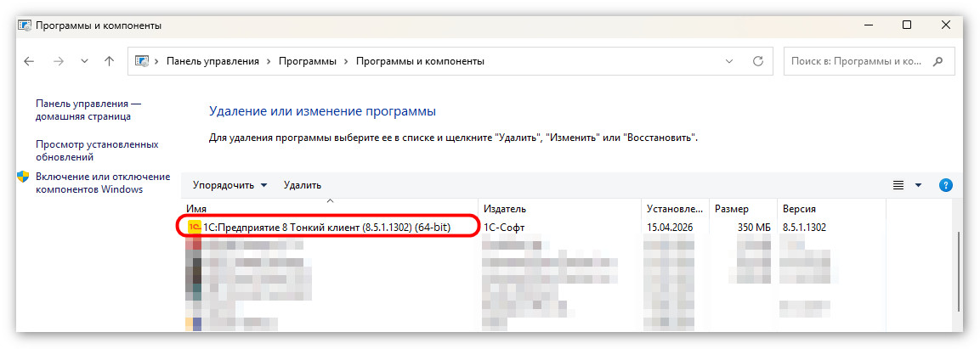The height and width of the screenshot is (349, 980).
Task: Click the shield icon beside Windows components link
Action: click(23, 177)
